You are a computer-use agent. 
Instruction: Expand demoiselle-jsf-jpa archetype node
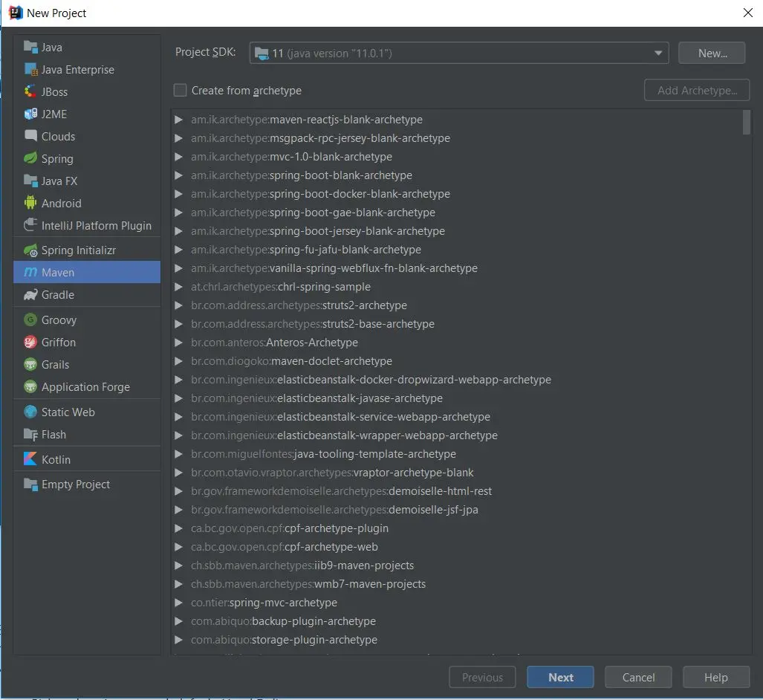(x=178, y=510)
